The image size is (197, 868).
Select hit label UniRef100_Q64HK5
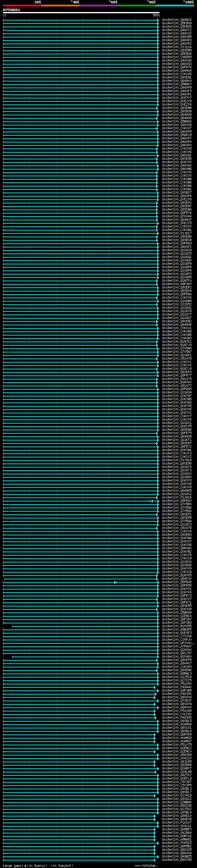(x=177, y=491)
